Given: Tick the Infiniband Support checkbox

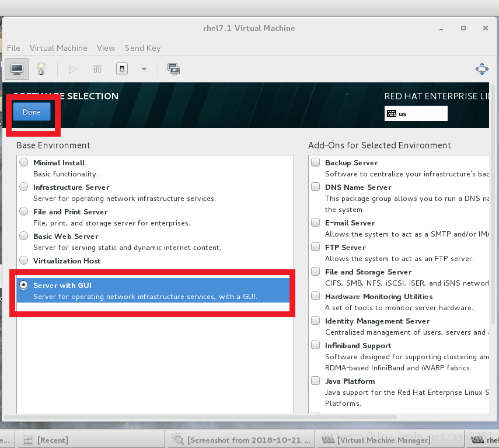Looking at the screenshot, I should 315,345.
